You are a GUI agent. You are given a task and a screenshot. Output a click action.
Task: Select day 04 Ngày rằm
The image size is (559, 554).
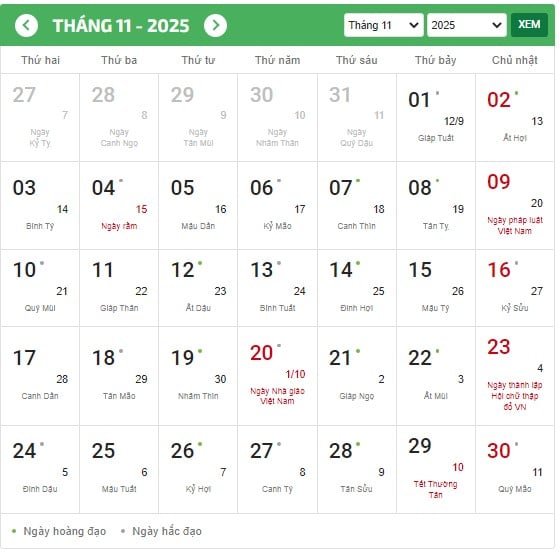pos(119,205)
